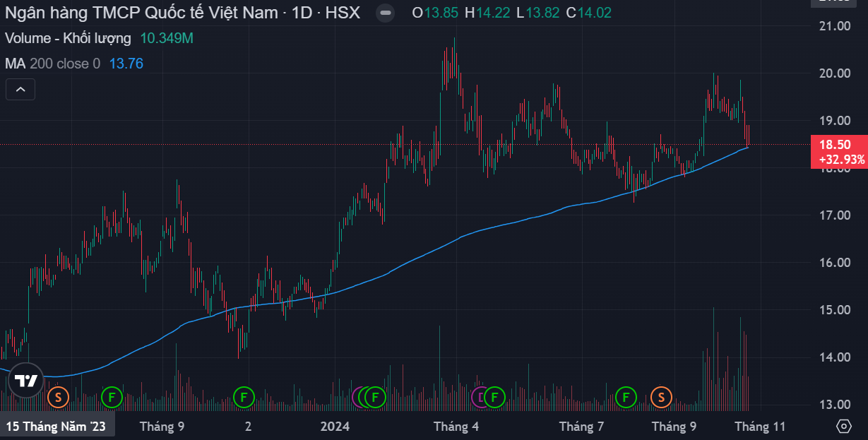Open chart settings hexagon gear icon
Screen dimensions: 868x440
tap(843, 427)
